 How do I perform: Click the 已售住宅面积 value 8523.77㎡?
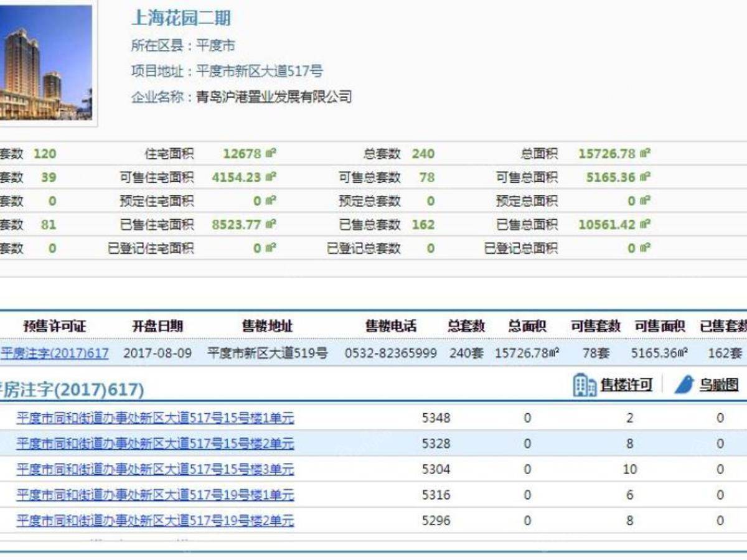[x=244, y=225]
